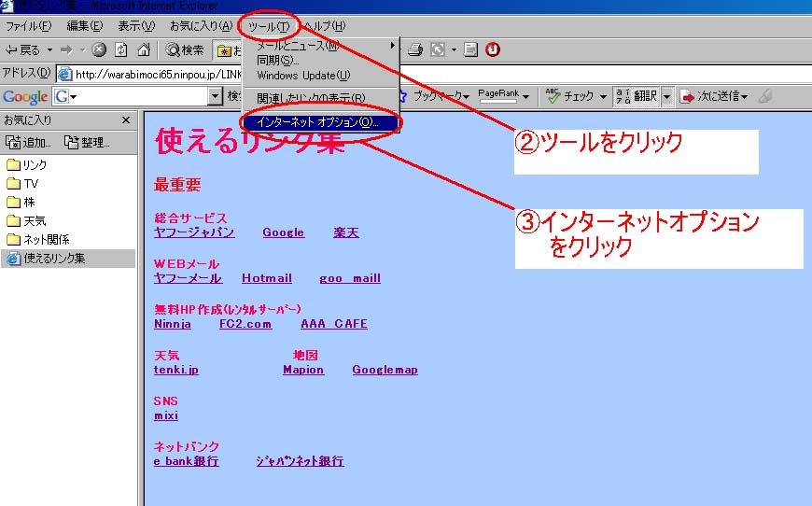Open the お気に入り(A) menu

point(201,26)
